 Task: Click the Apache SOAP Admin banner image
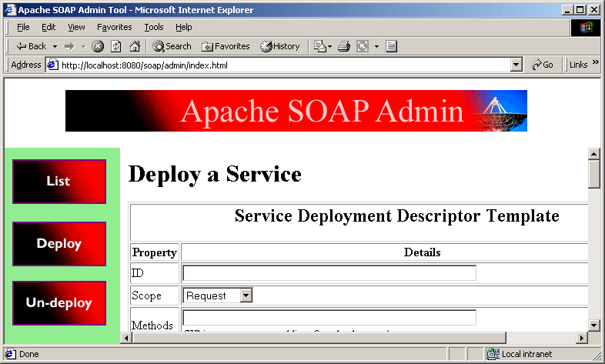click(296, 111)
